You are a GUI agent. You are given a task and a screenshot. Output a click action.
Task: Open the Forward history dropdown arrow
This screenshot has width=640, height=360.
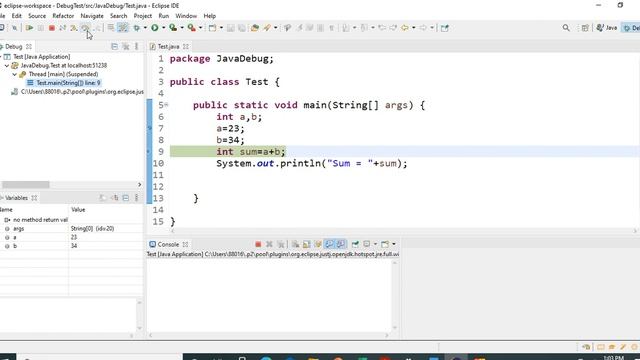432,28
